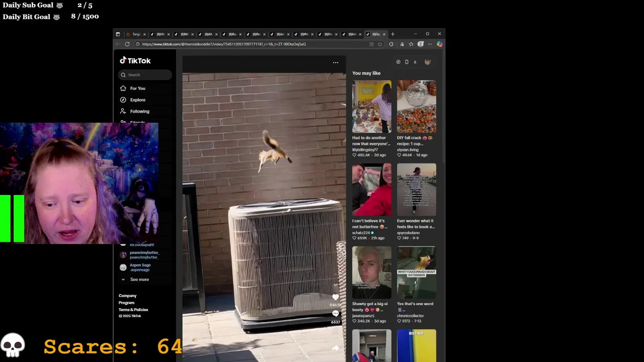Open 'DIY fall crack' recipe video

click(x=417, y=107)
